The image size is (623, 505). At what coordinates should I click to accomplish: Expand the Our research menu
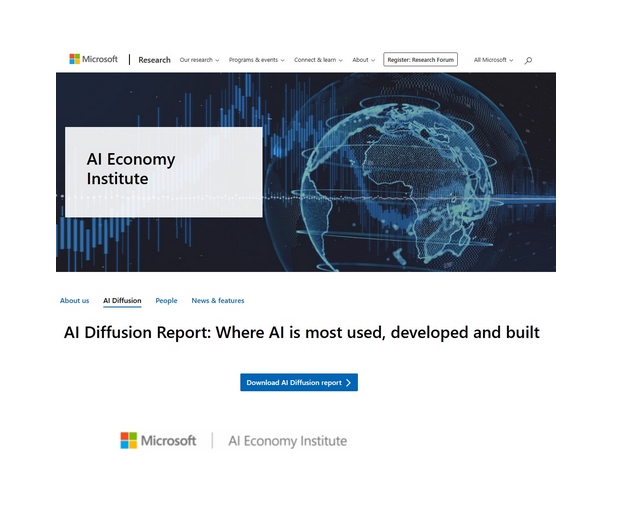click(199, 60)
